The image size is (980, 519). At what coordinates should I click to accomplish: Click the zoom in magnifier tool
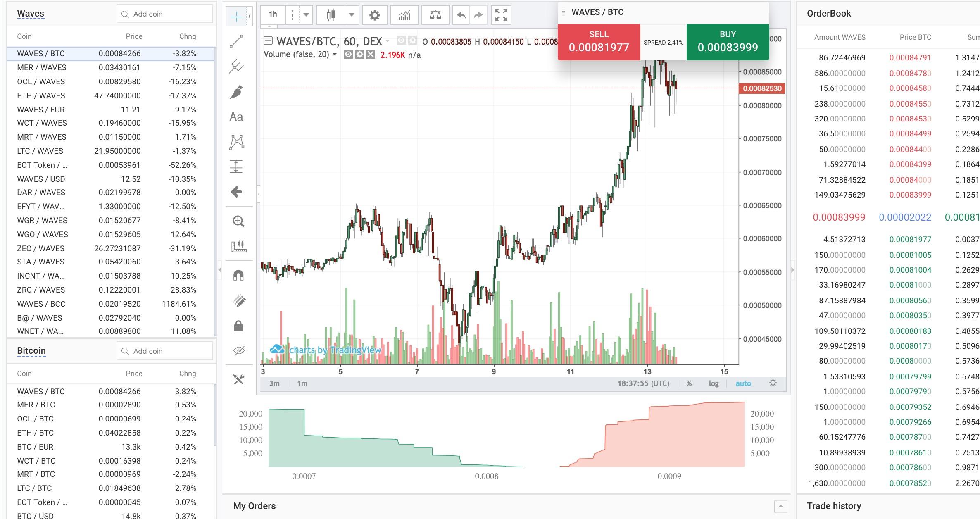pyautogui.click(x=238, y=221)
